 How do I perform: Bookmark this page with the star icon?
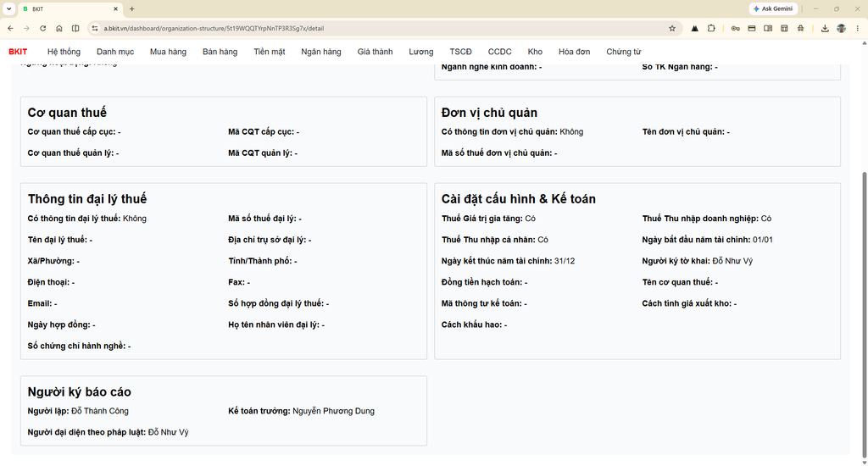click(672, 28)
